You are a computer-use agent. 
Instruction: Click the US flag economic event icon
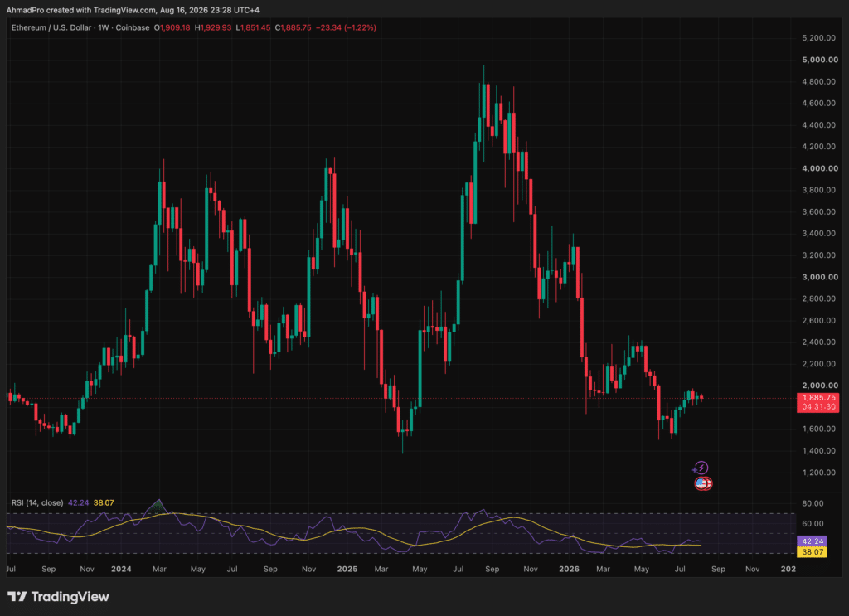pos(703,483)
